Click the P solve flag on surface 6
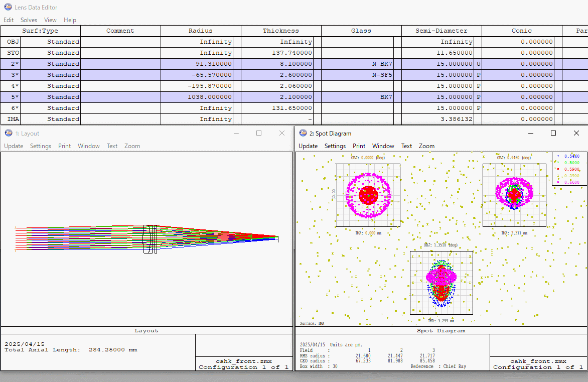This screenshot has height=382, width=588. tap(478, 108)
